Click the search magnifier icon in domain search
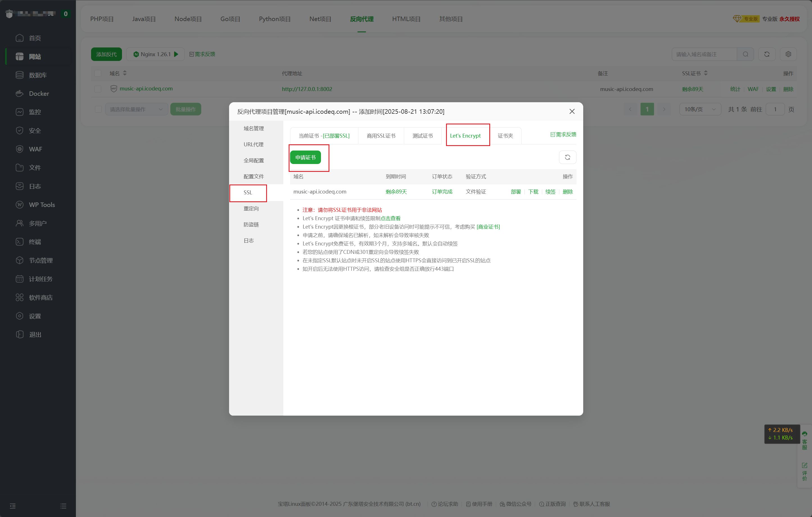Viewport: 812px width, 517px height. pos(746,54)
